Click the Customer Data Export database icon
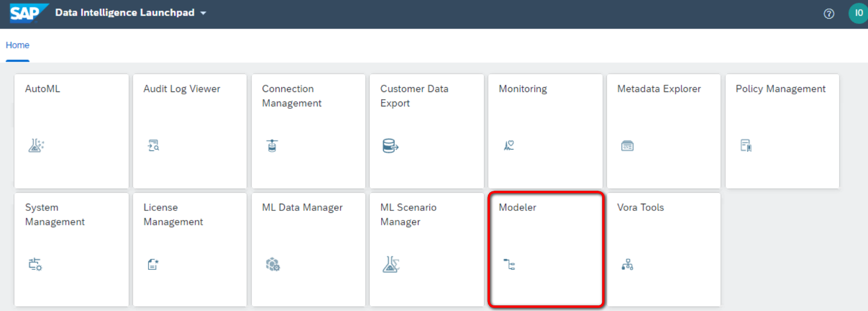Image resolution: width=868 pixels, height=311 pixels. [x=391, y=146]
